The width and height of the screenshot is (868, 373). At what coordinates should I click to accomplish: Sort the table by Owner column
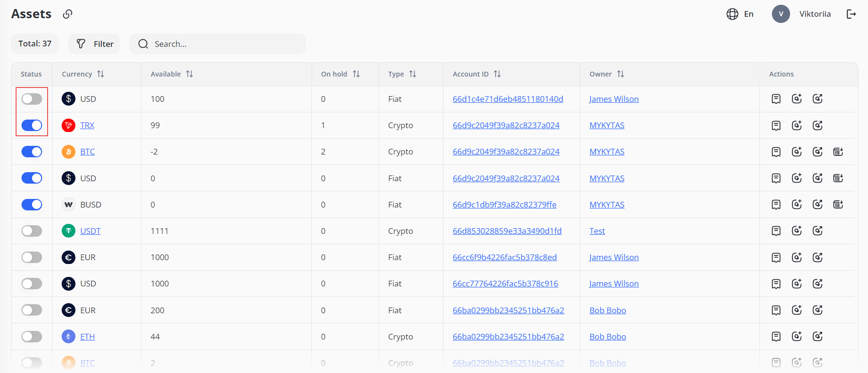tap(620, 74)
